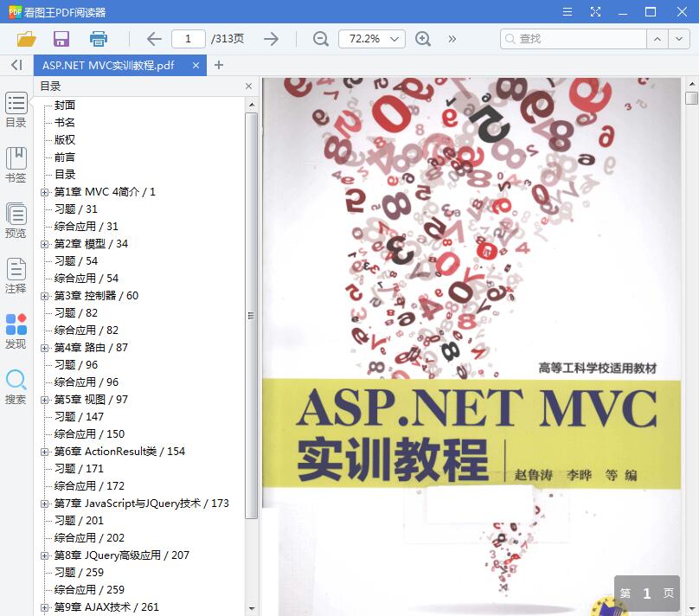This screenshot has height=616, width=699.
Task: Click the 查找 search box
Action: (574, 39)
